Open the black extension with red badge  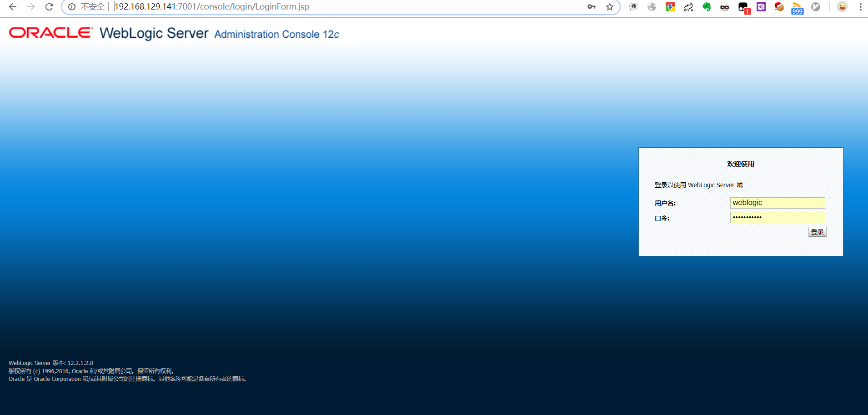[743, 8]
